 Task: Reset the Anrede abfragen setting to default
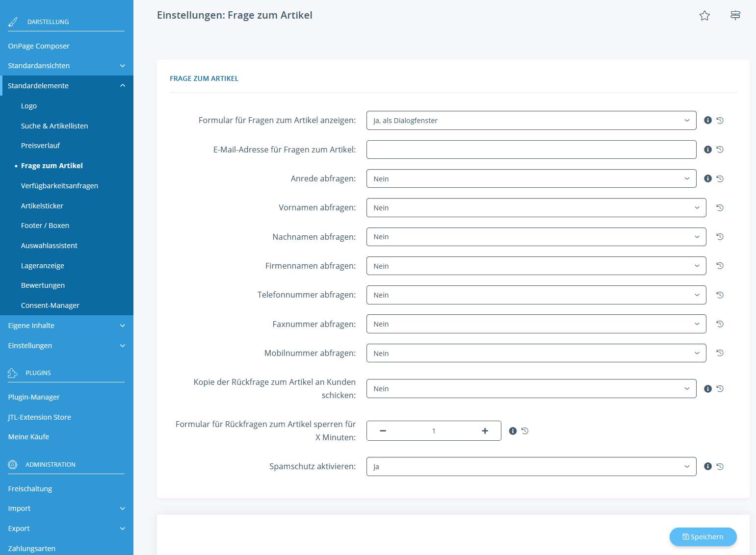tap(720, 179)
